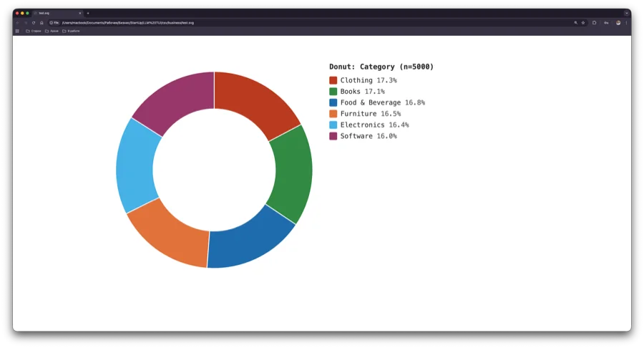
Task: Bookmark this page with the star icon
Action: pos(583,23)
